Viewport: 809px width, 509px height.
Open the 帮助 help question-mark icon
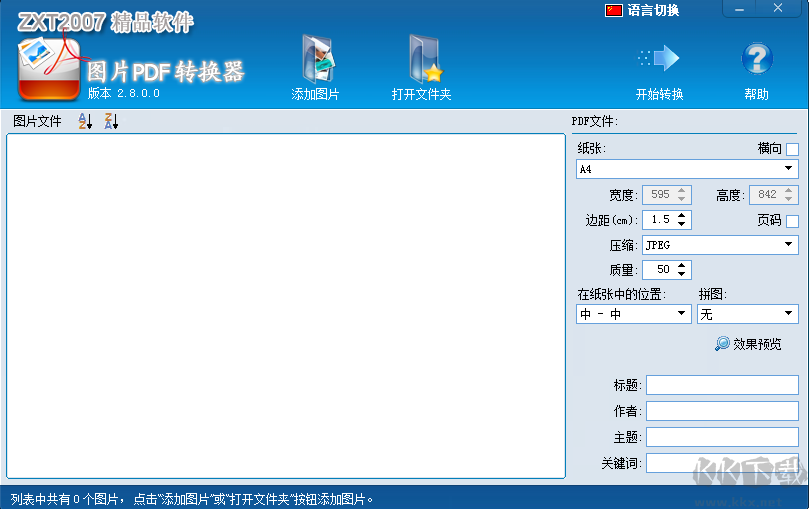click(757, 58)
